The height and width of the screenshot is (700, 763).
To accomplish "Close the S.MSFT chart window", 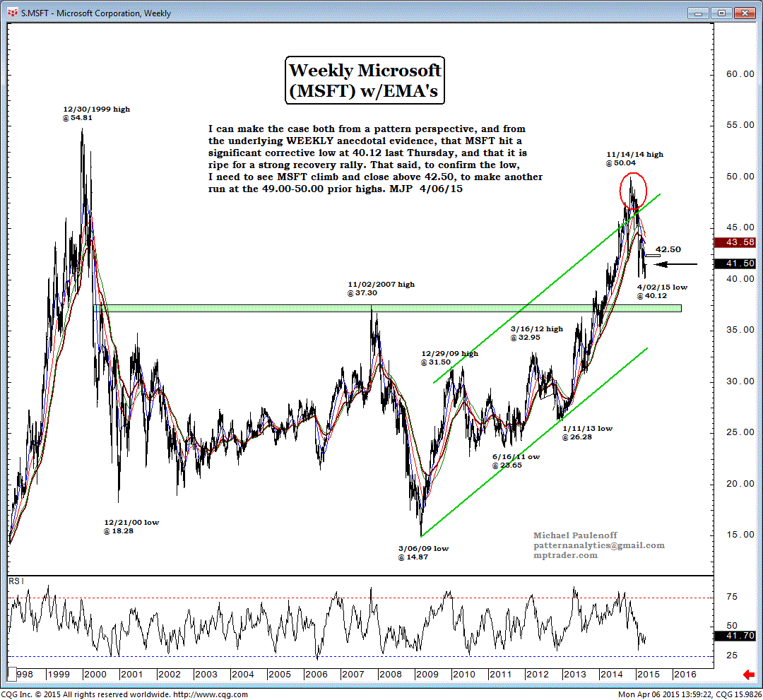I will tap(745, 13).
